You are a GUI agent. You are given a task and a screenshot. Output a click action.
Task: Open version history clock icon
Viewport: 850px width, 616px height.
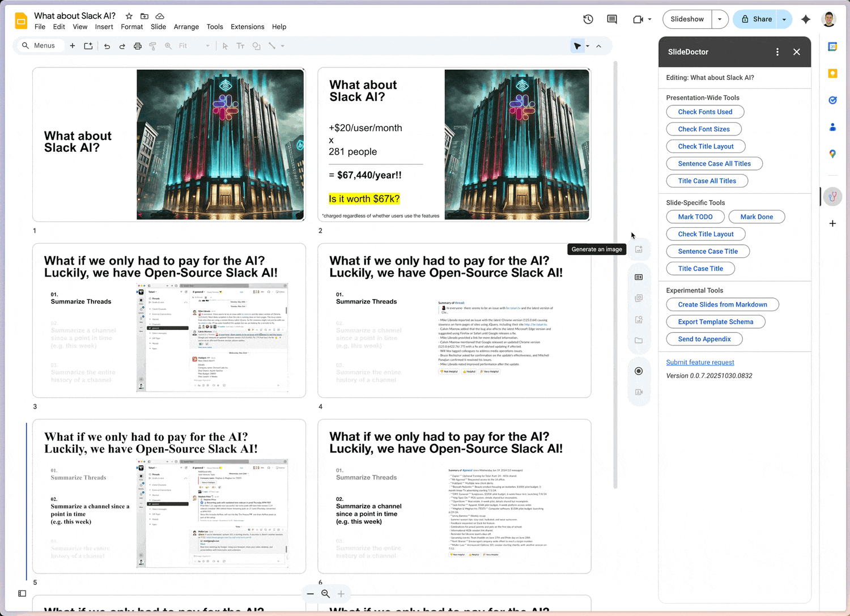coord(588,19)
